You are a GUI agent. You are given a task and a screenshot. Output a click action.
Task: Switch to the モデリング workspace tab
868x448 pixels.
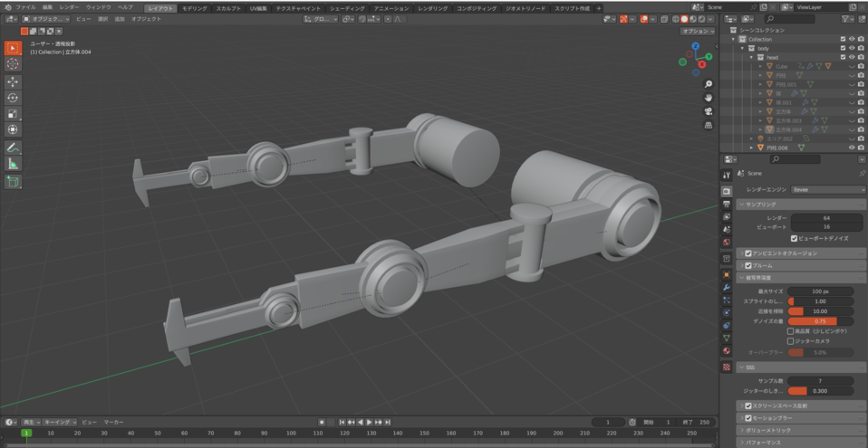[x=195, y=7]
